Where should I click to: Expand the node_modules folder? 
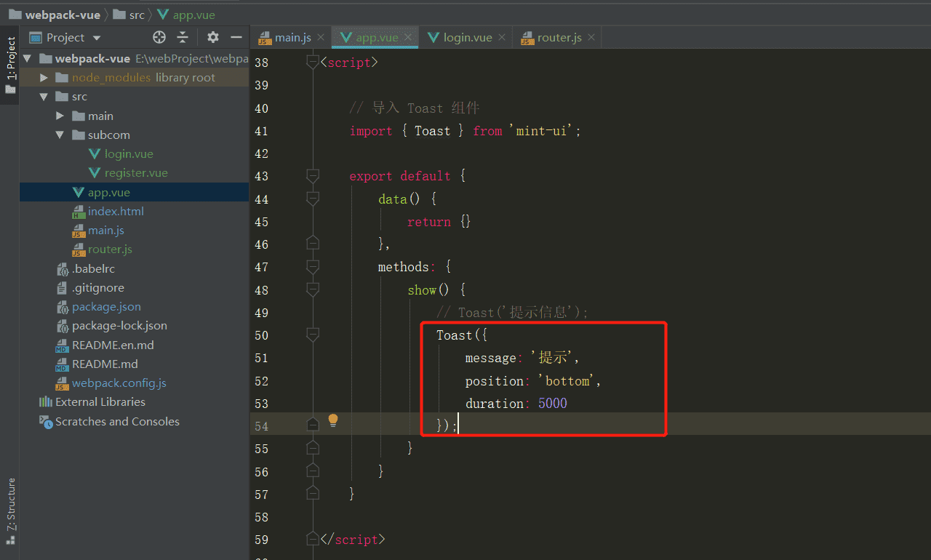tap(44, 78)
